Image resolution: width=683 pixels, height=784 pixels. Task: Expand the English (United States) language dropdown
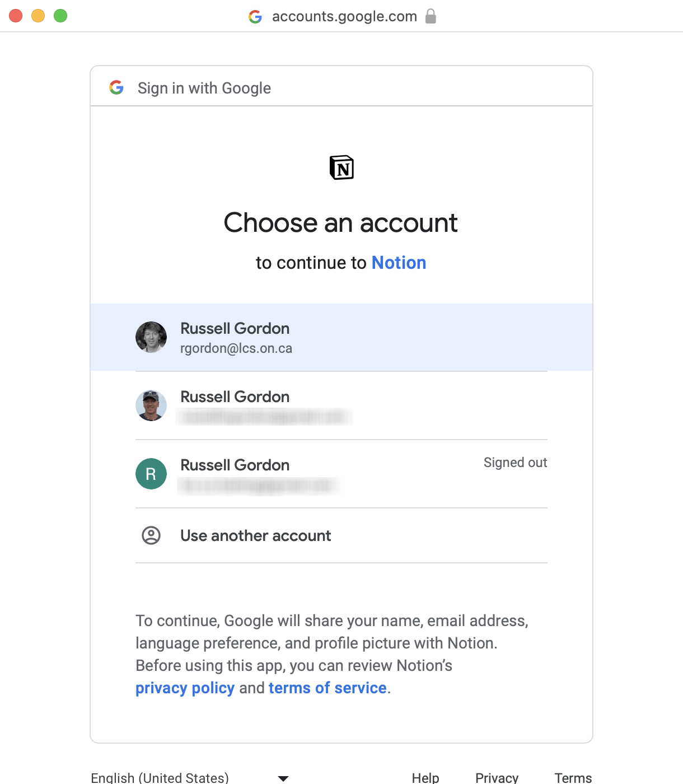point(160,777)
